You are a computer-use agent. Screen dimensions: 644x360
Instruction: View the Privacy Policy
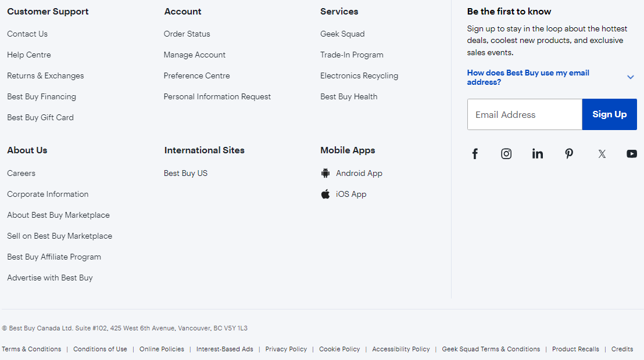[x=286, y=349]
